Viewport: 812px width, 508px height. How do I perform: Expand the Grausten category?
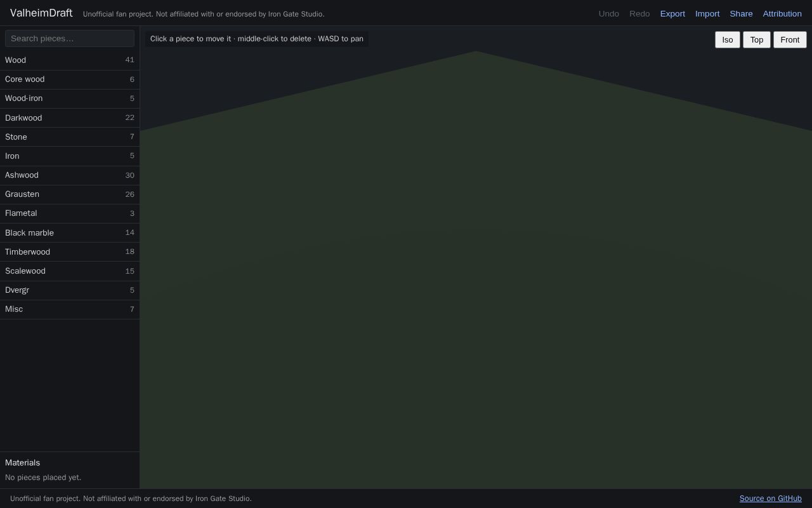pyautogui.click(x=70, y=194)
